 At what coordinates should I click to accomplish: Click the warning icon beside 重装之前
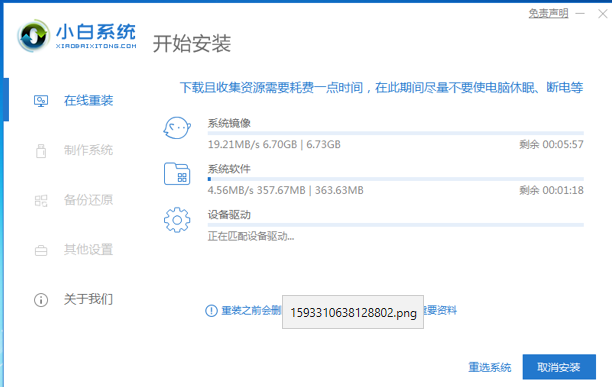pyautogui.click(x=211, y=311)
